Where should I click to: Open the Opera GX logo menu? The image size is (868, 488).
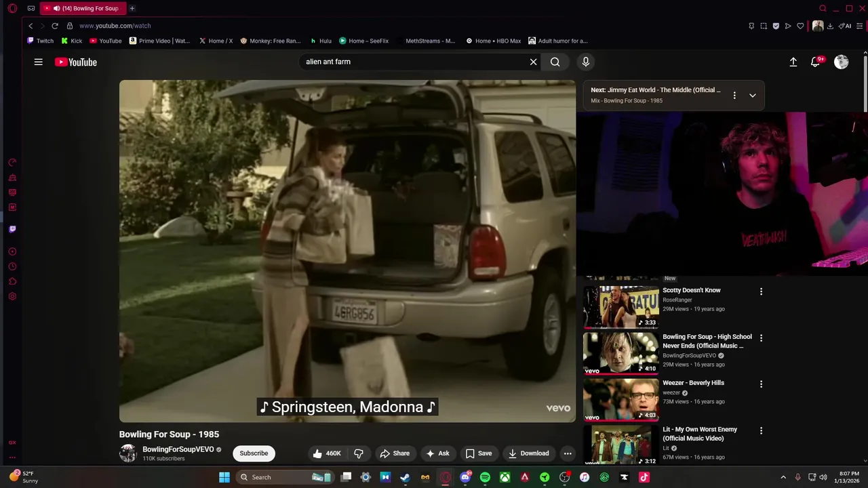pos(12,8)
